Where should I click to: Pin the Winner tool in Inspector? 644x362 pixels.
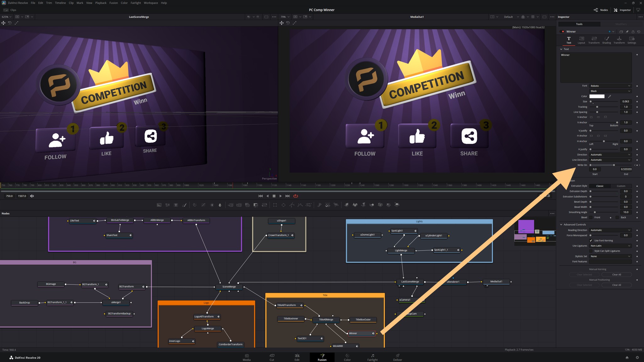[x=627, y=32]
